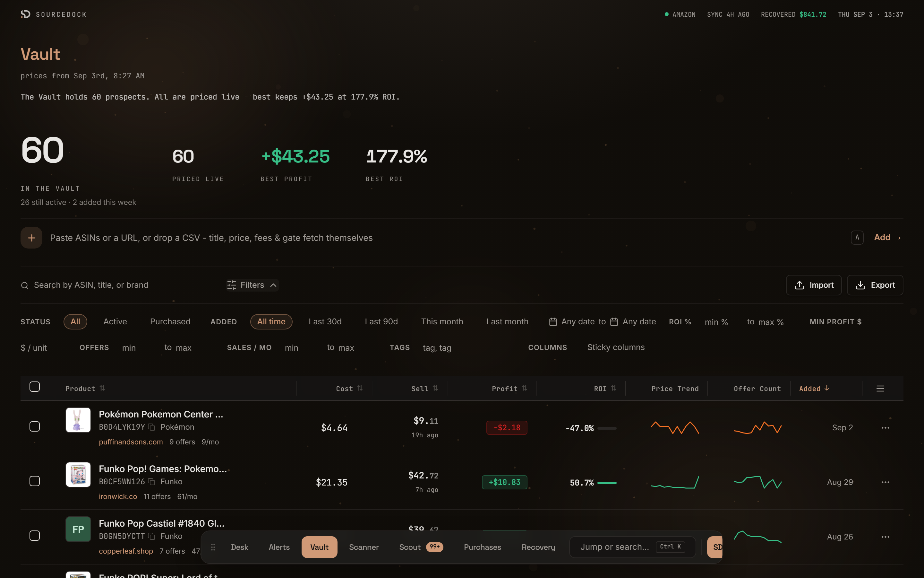Open row actions for Pokémon Center item

pyautogui.click(x=885, y=428)
